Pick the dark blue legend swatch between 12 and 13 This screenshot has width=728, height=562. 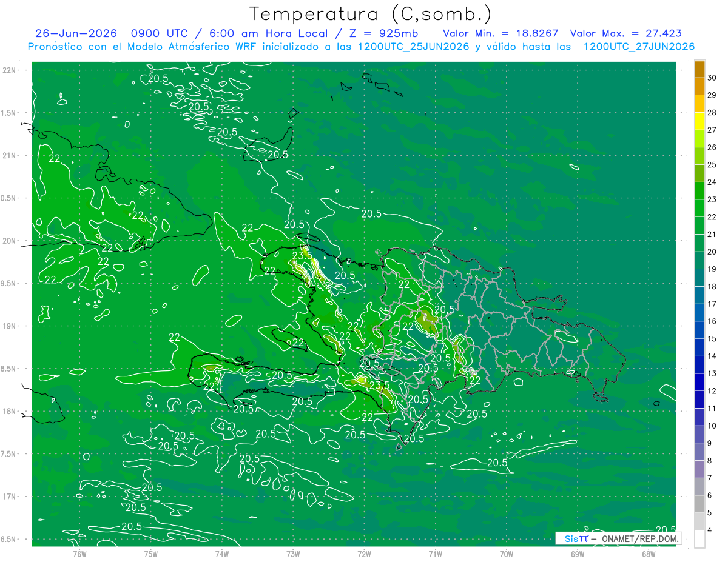click(x=699, y=382)
